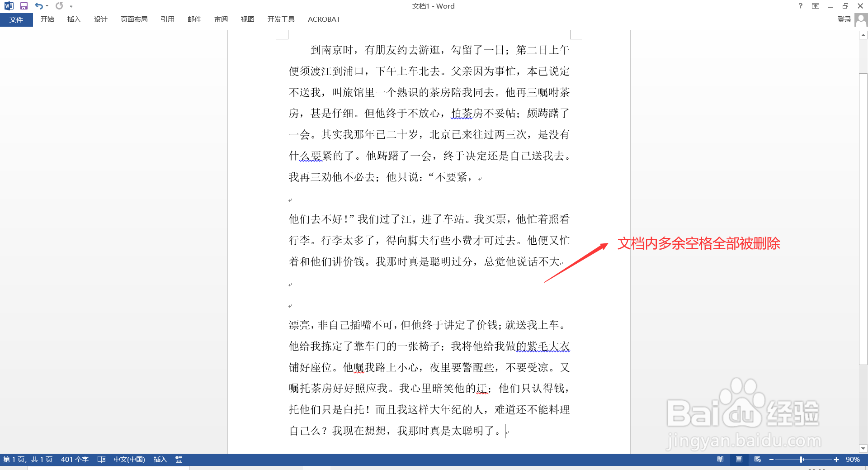Click text 他们去不好 in second paragraph
This screenshot has height=470, width=868.
pos(316,219)
